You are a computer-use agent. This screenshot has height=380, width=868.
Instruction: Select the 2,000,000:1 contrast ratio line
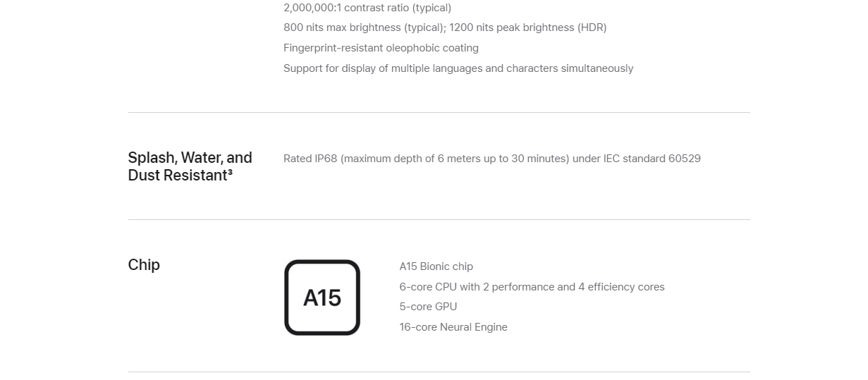click(367, 8)
